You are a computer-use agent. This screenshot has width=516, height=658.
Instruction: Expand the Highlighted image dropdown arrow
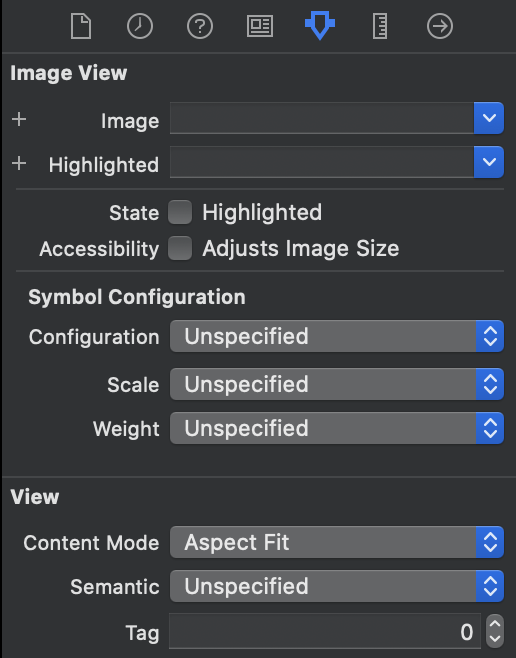pyautogui.click(x=489, y=162)
